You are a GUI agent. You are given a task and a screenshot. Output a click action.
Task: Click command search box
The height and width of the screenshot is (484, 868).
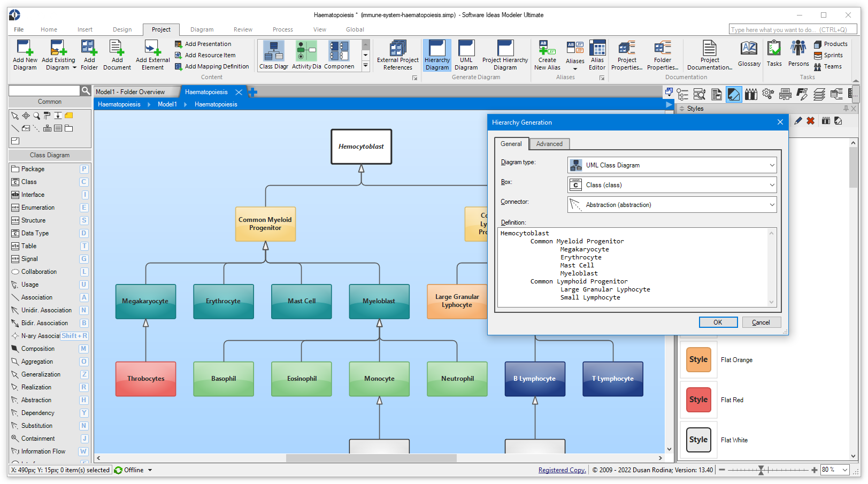(793, 29)
